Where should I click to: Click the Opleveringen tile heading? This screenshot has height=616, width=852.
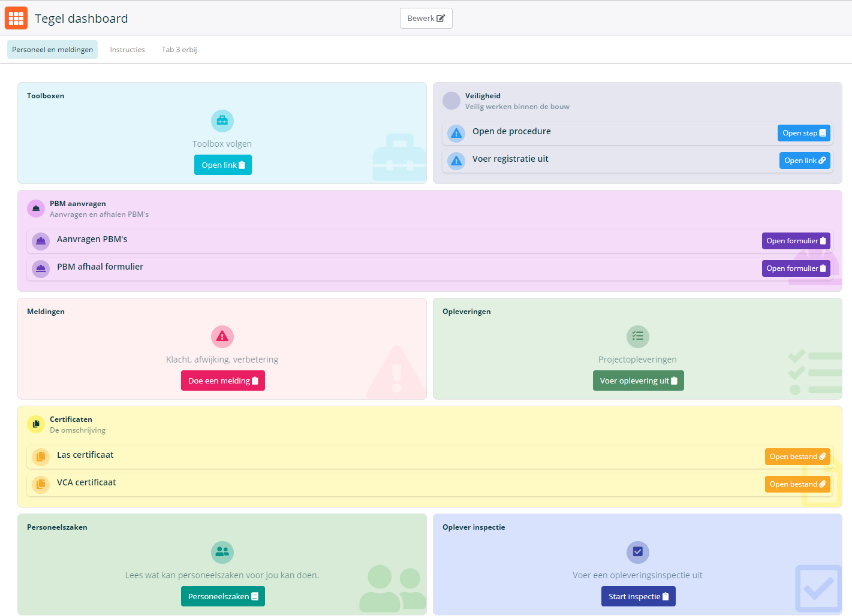coord(466,312)
